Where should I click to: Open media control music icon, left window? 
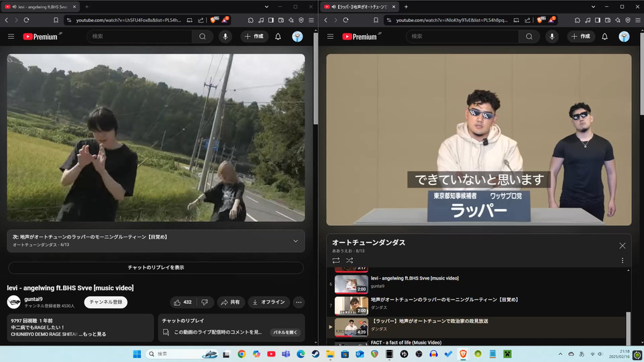coord(261,19)
